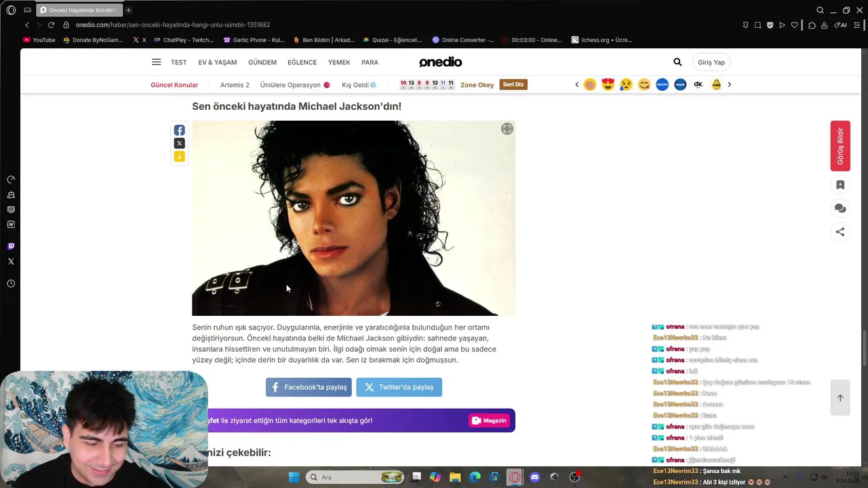The image size is (868, 488).
Task: Click the share icon on right rail
Action: click(x=840, y=232)
